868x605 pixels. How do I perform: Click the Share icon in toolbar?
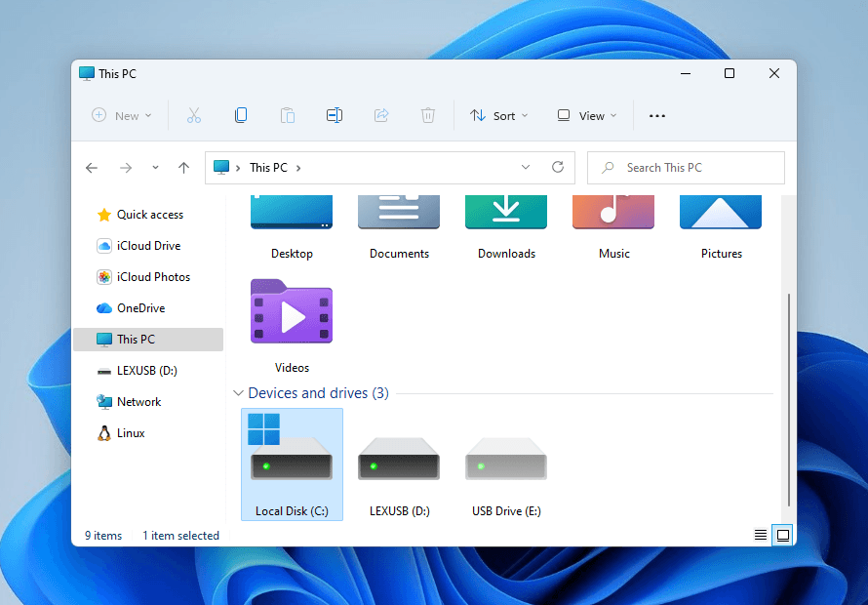pos(381,115)
